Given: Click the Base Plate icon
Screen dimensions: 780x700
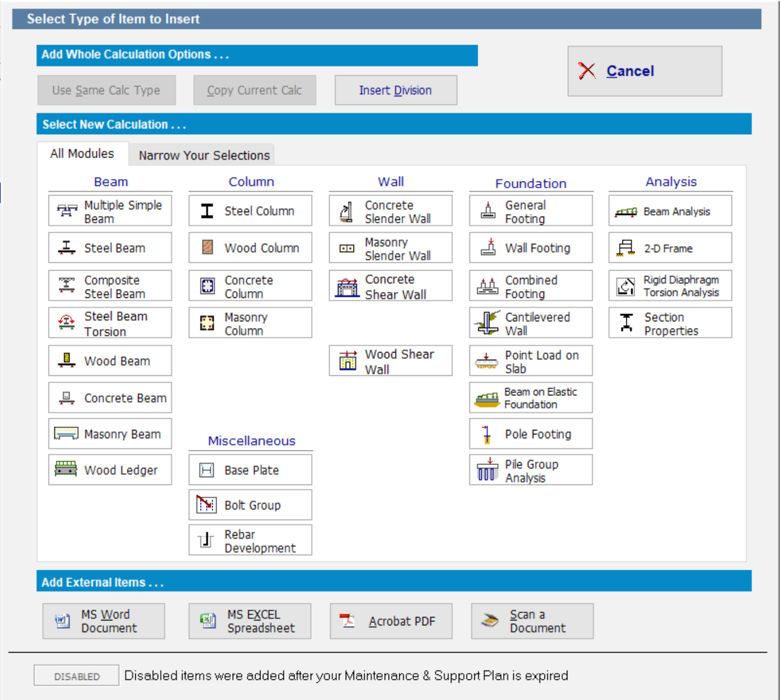Looking at the screenshot, I should [x=207, y=470].
